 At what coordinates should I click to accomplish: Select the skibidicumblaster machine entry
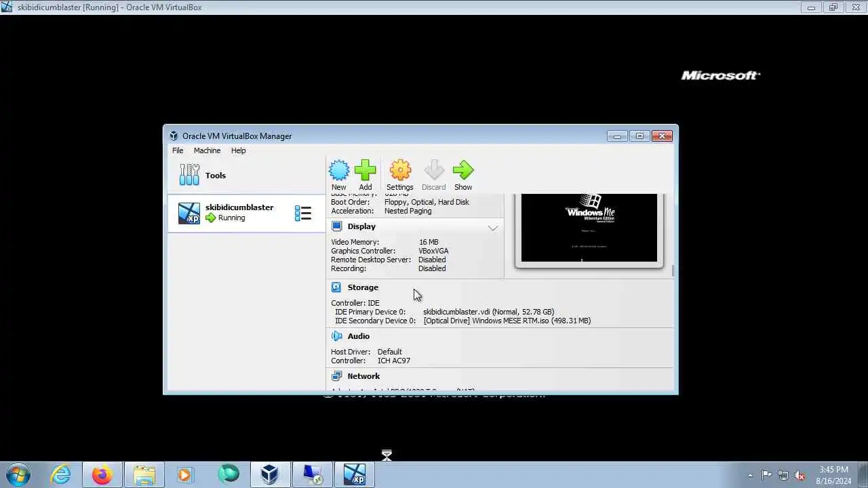point(246,213)
